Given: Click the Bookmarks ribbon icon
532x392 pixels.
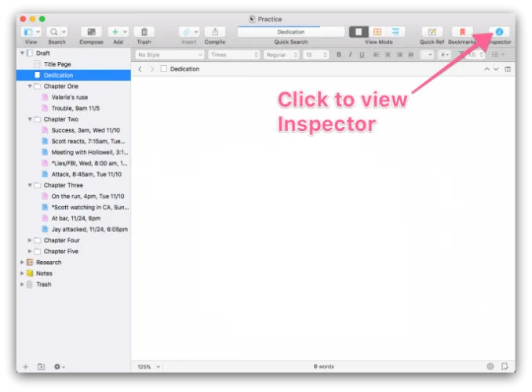Looking at the screenshot, I should [x=461, y=32].
